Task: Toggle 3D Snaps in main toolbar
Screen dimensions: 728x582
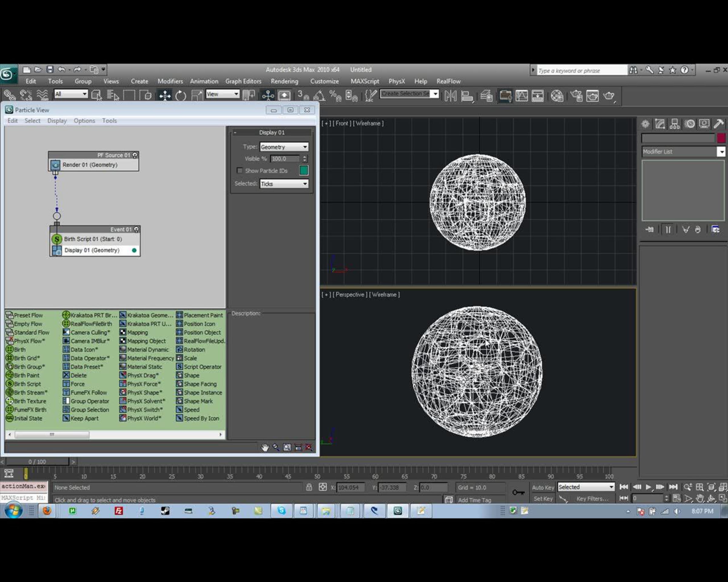Action: (303, 96)
